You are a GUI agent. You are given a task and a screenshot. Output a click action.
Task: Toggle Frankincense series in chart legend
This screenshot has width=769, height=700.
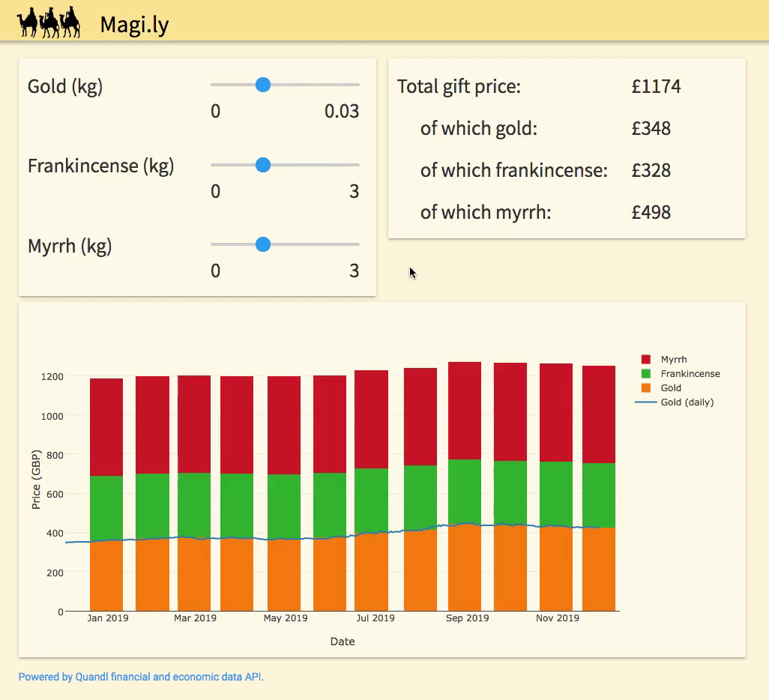pyautogui.click(x=690, y=374)
